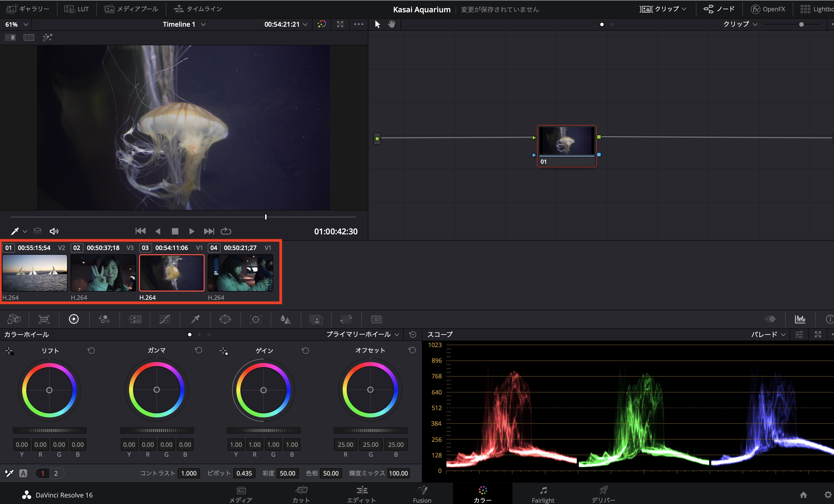
Task: Open the パレード scope type dropdown
Action: coord(768,334)
